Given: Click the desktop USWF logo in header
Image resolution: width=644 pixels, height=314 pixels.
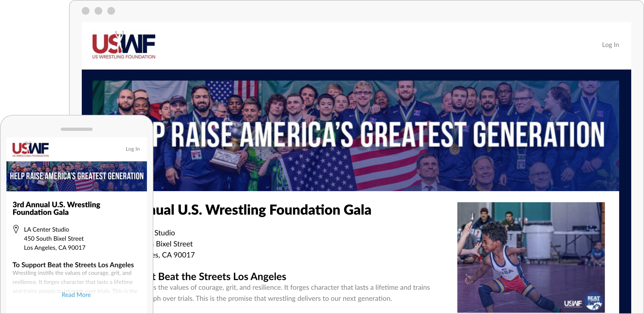Looking at the screenshot, I should pyautogui.click(x=124, y=45).
